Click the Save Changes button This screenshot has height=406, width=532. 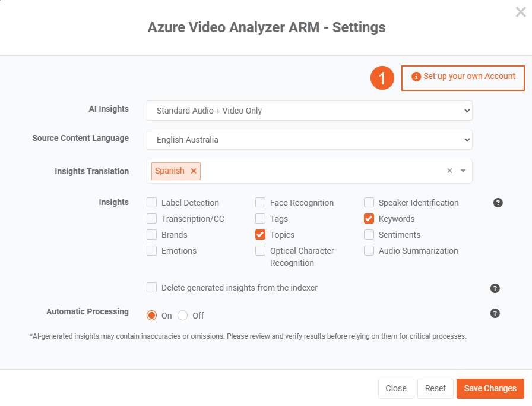click(490, 388)
